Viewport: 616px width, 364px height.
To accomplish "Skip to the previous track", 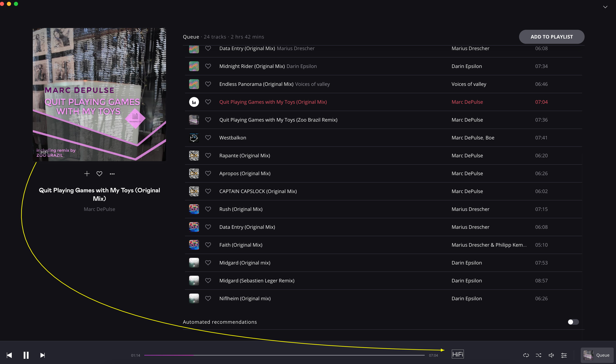I will [x=9, y=355].
